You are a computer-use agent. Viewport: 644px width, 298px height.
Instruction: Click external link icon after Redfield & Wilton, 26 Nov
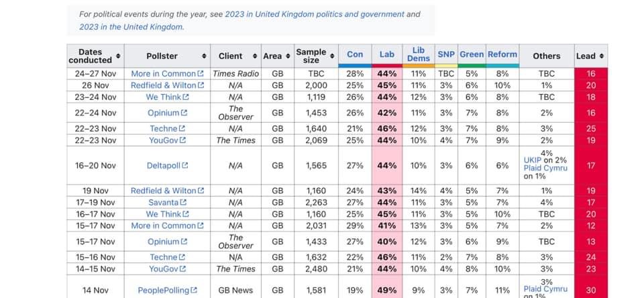point(201,86)
